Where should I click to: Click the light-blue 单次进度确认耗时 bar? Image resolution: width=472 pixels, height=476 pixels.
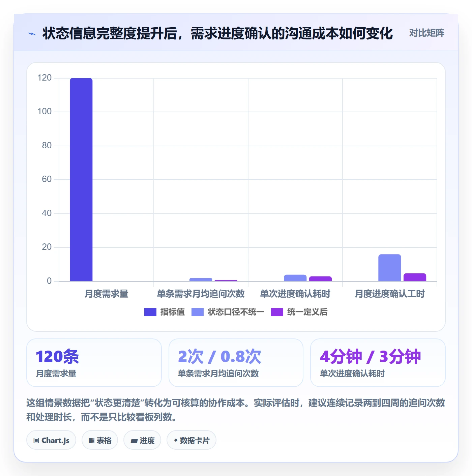tap(295, 278)
